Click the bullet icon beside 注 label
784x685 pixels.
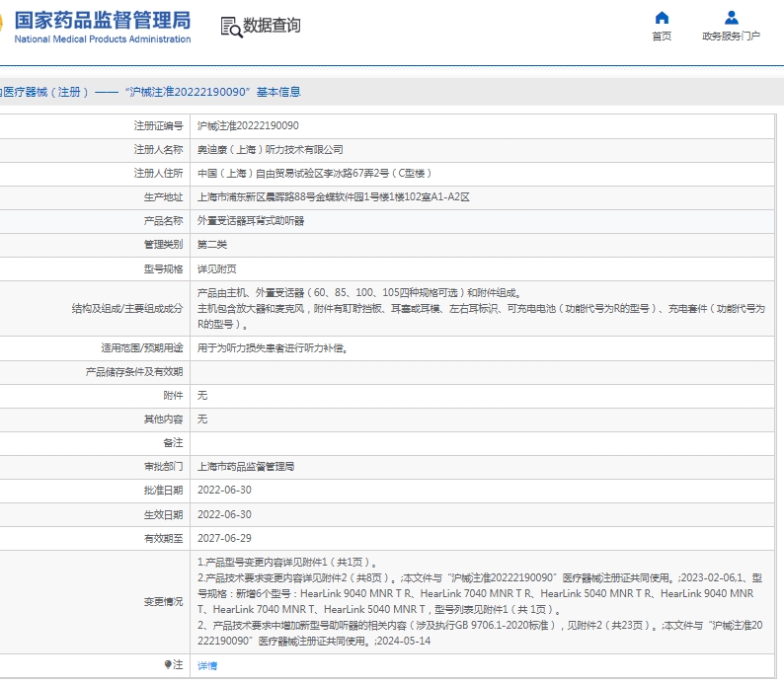pyautogui.click(x=168, y=665)
